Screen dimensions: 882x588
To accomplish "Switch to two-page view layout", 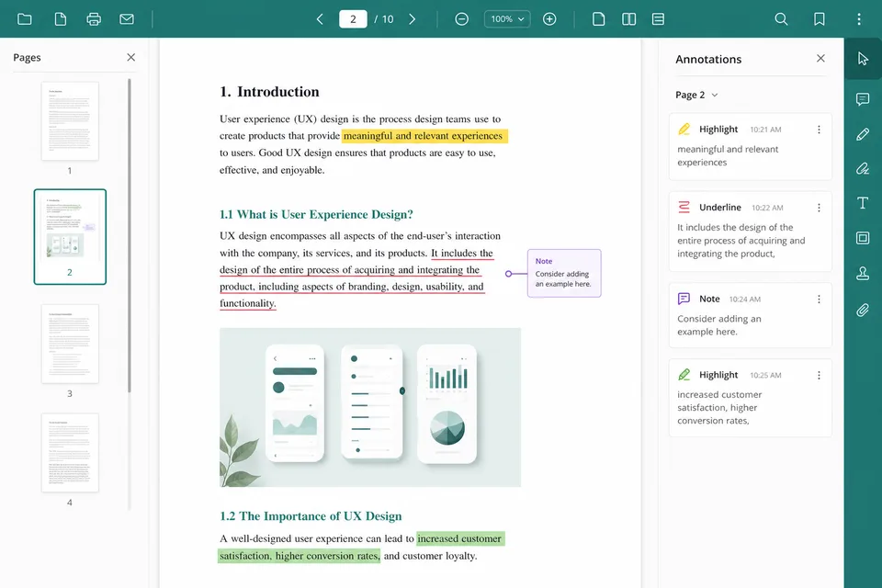I will coord(628,19).
